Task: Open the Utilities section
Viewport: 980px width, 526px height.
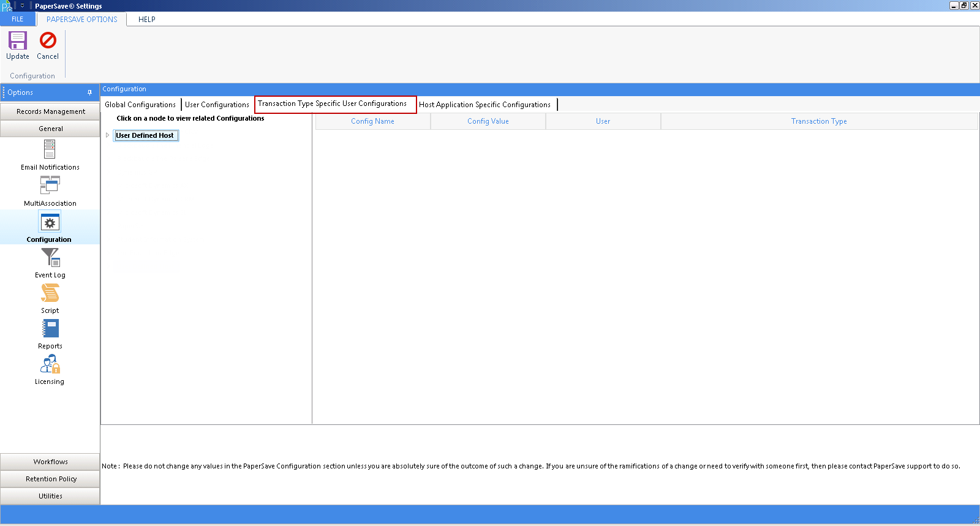Action: (50, 496)
